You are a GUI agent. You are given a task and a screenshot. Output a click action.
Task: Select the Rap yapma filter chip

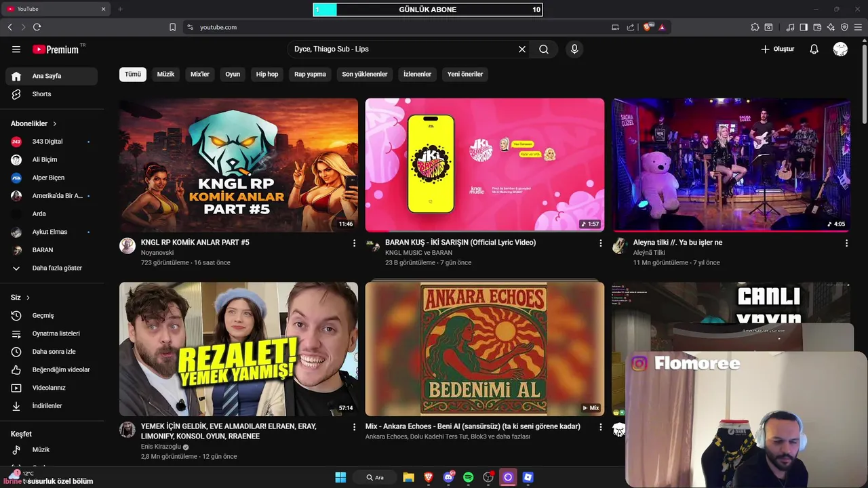(x=310, y=74)
